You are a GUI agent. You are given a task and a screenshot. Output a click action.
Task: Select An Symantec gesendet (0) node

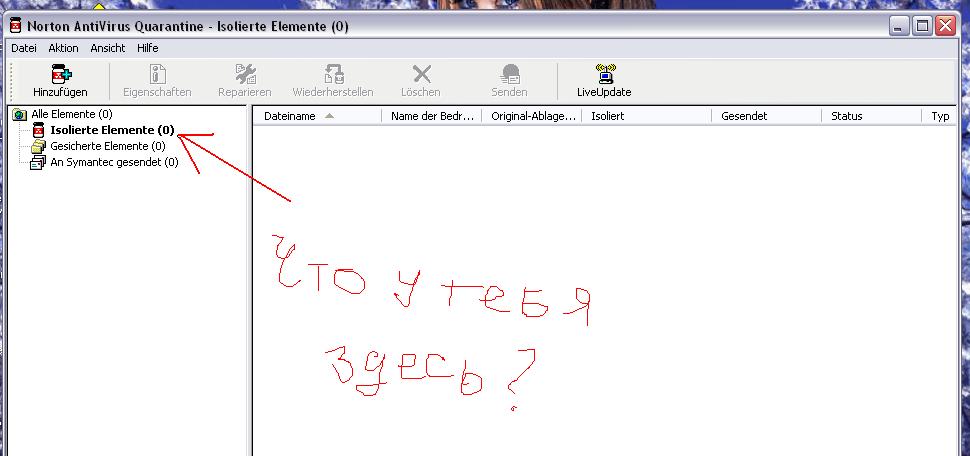coord(114,163)
